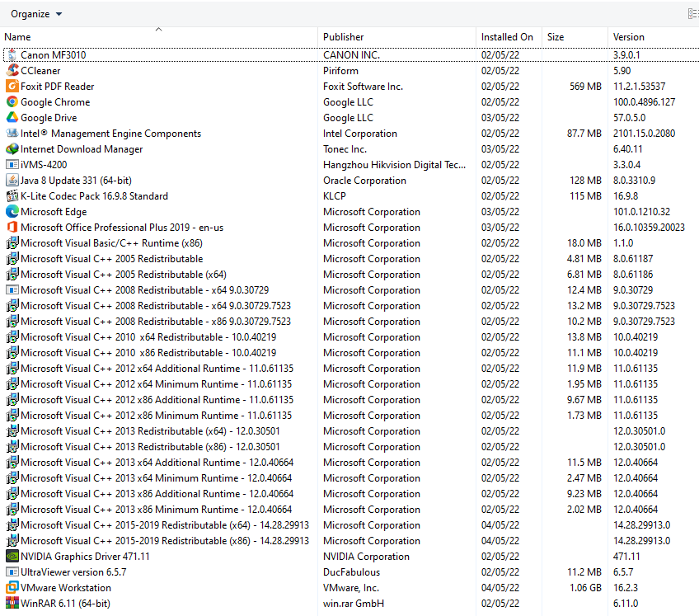Click the WinRAR 6.11 icon
This screenshot has width=699, height=616.
click(12, 604)
